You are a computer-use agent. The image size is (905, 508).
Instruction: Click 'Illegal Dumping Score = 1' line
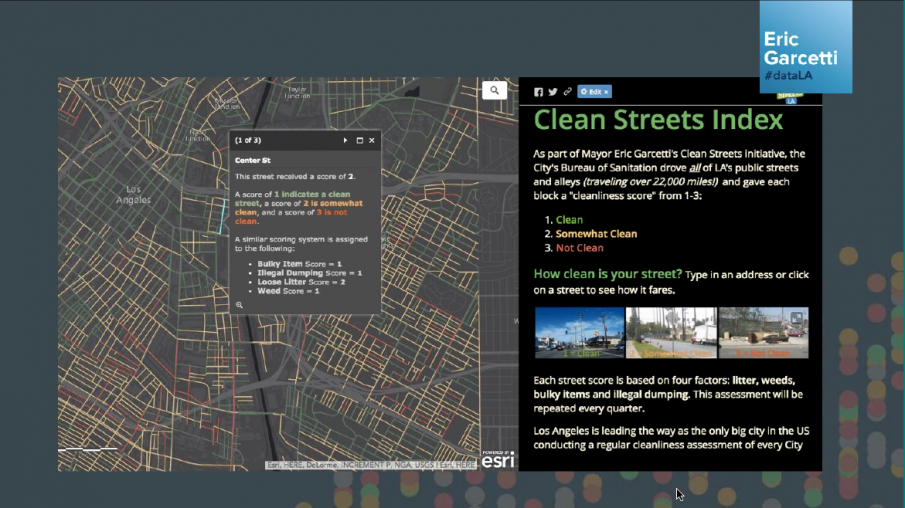point(309,273)
